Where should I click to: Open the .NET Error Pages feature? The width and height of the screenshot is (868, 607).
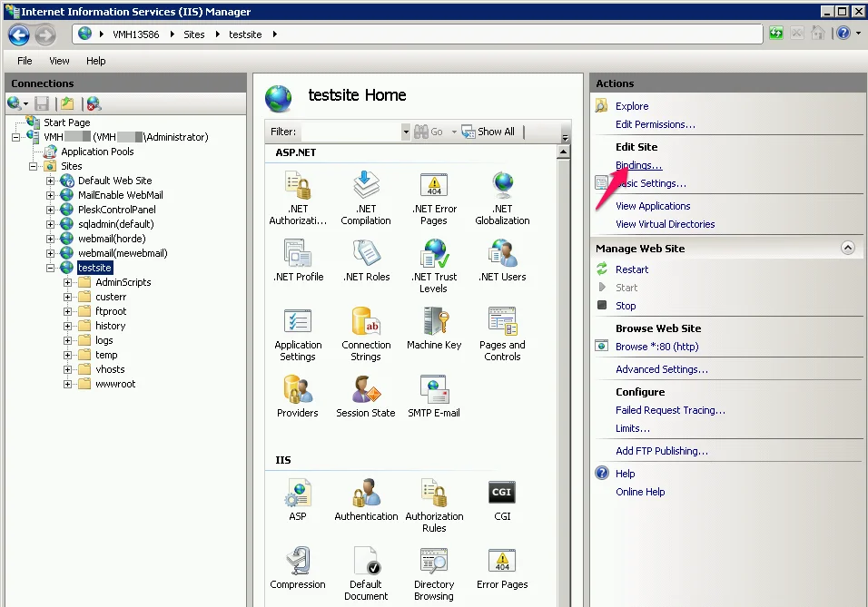pos(434,198)
